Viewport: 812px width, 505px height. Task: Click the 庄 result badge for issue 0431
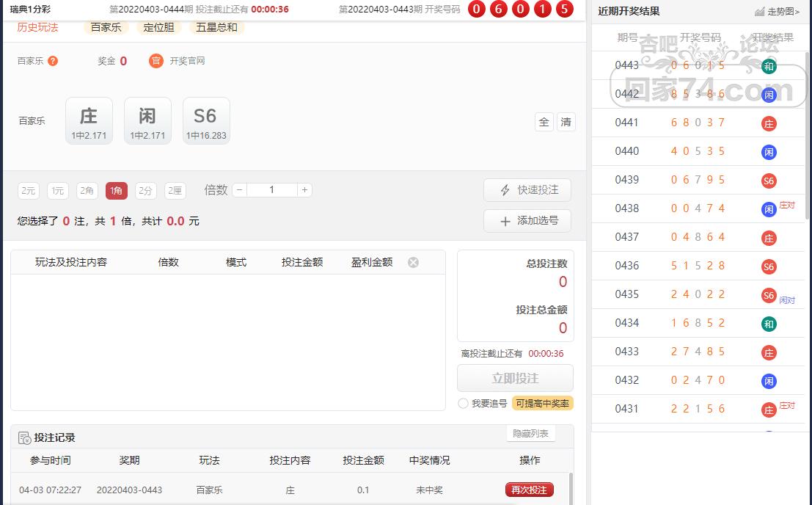769,410
